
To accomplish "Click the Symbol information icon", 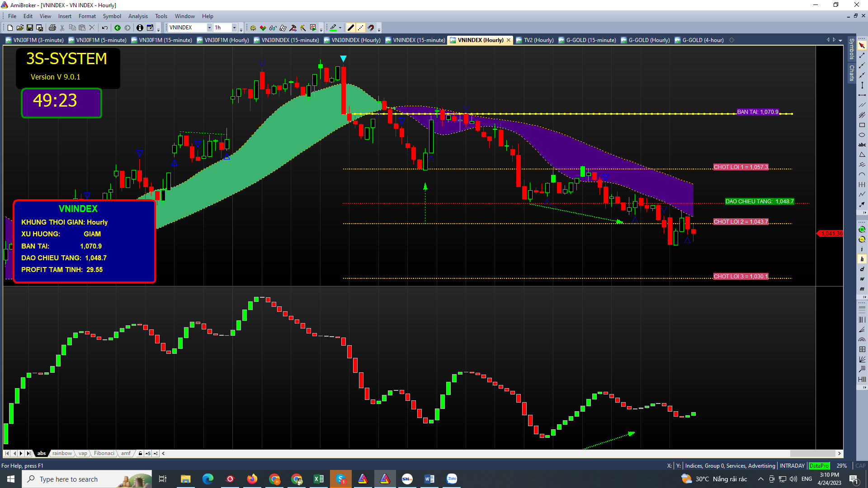I will point(140,28).
